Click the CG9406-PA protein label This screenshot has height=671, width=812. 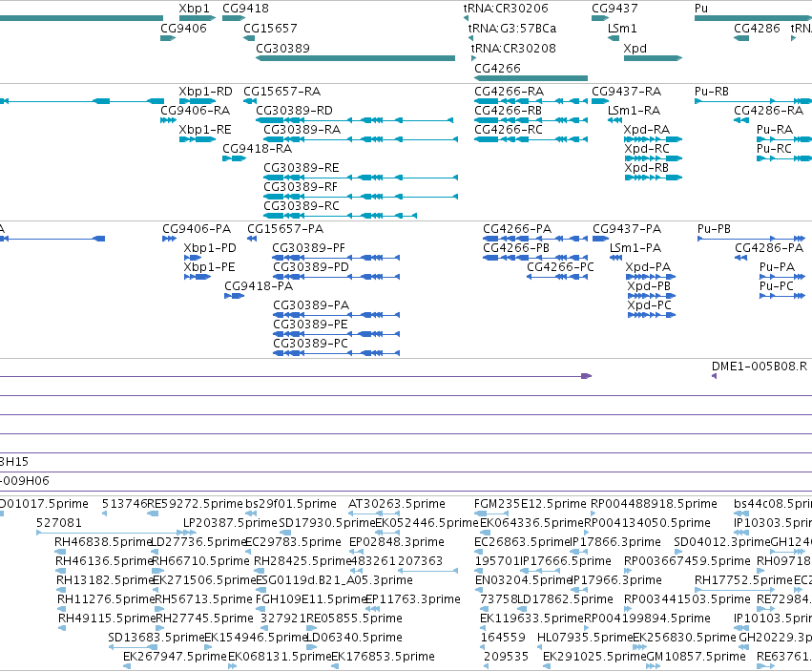click(197, 228)
